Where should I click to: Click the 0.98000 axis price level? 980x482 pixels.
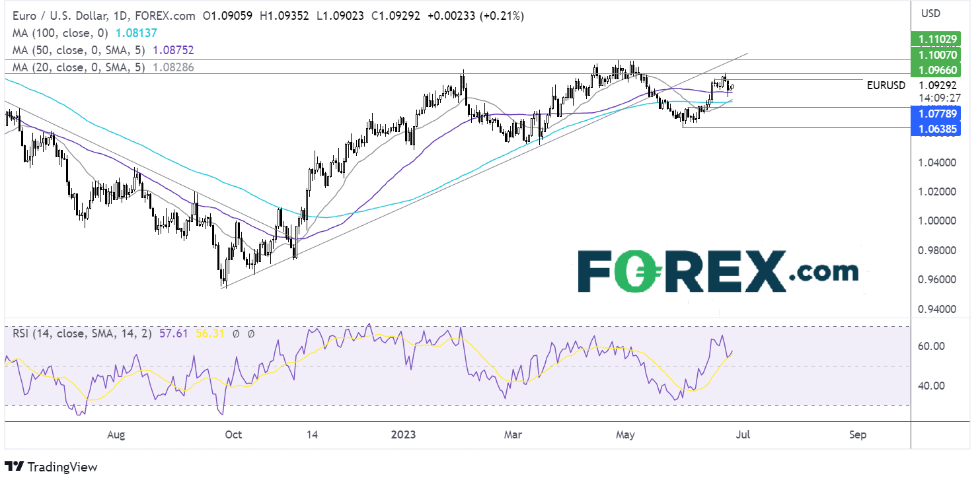coord(937,250)
